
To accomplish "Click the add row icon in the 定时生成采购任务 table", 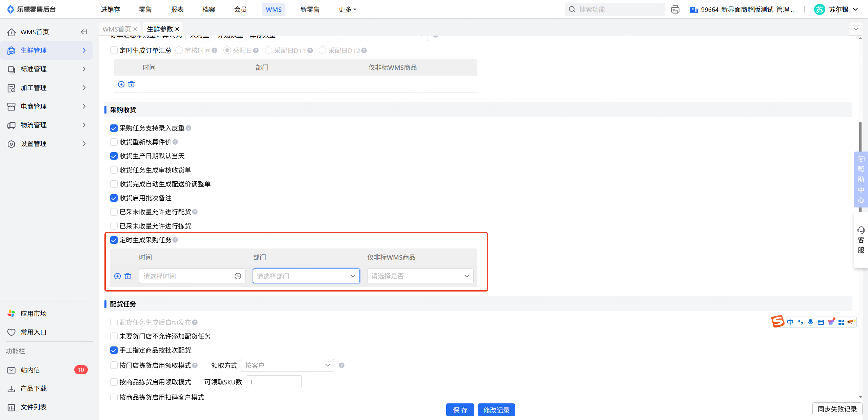I will coord(117,276).
